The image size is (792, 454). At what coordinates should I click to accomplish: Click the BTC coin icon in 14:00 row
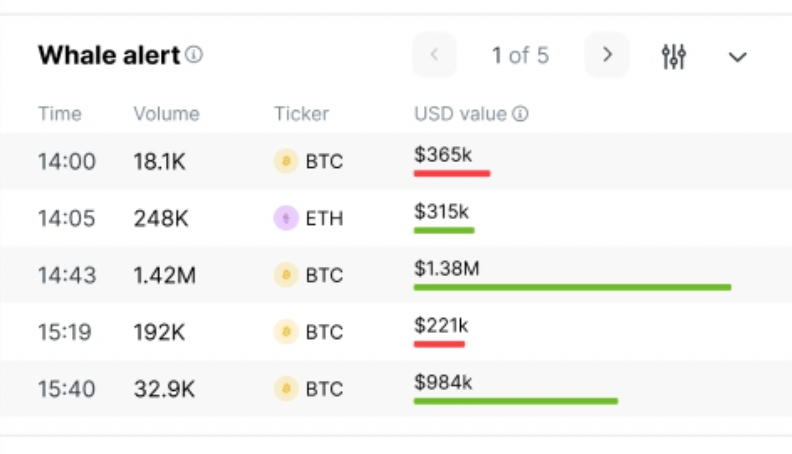click(286, 162)
